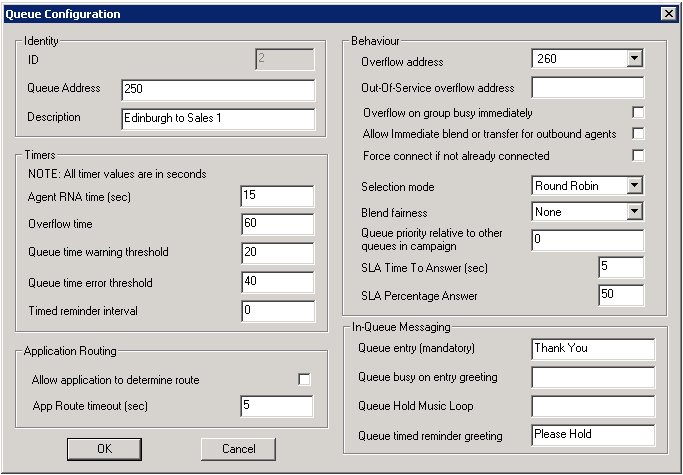Screen dimensions: 683x475
Task: Select the Queue Hold Music Loop field
Action: tap(592, 406)
